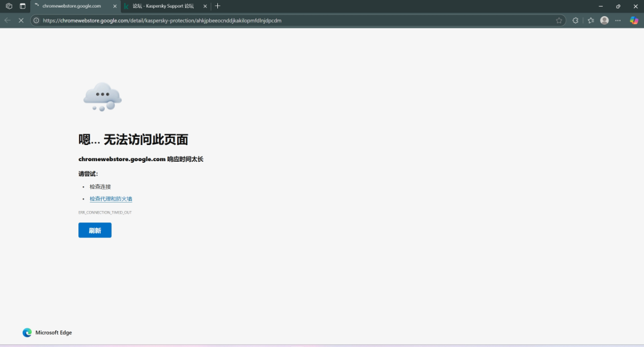644x347 pixels.
Task: Restore down the Edge window
Action: [618, 6]
